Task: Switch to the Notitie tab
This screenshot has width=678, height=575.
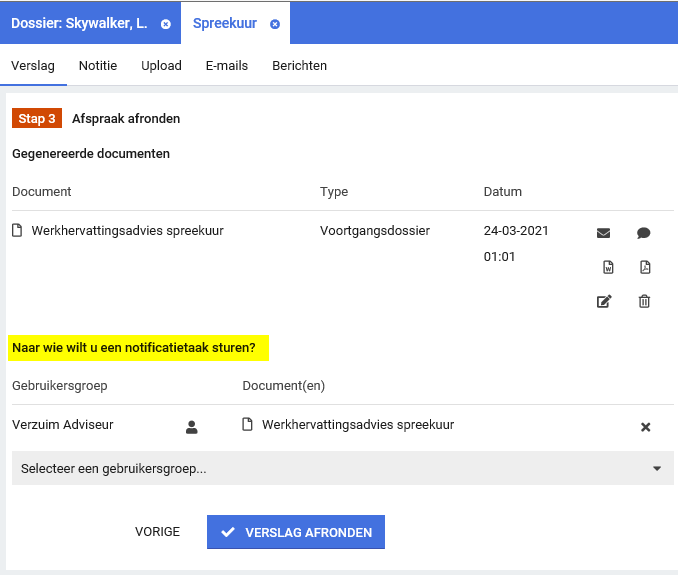Action: (98, 66)
